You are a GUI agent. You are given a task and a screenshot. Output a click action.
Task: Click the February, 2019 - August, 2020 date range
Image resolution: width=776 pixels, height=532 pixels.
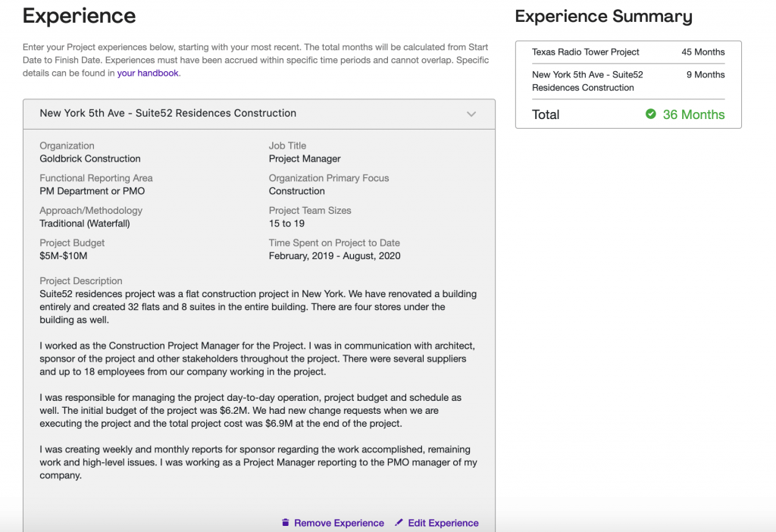pos(334,256)
